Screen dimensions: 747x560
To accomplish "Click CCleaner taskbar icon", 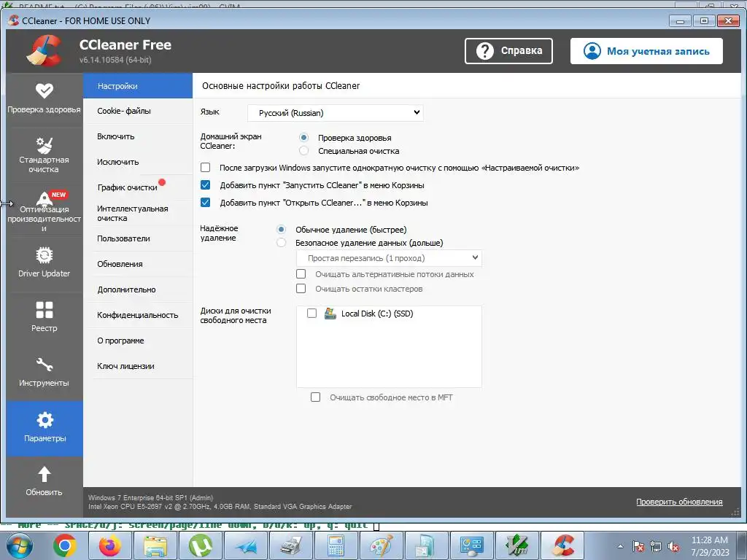I will click(562, 545).
